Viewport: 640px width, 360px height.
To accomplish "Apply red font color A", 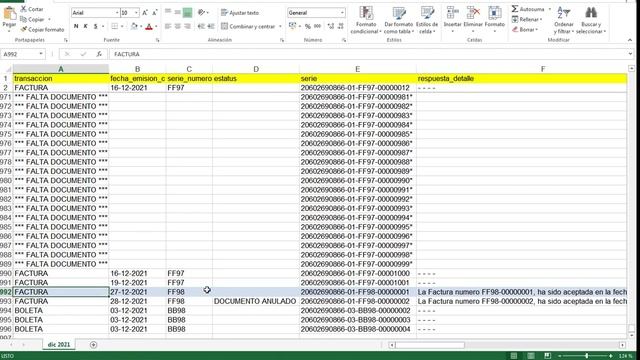I will (x=149, y=26).
